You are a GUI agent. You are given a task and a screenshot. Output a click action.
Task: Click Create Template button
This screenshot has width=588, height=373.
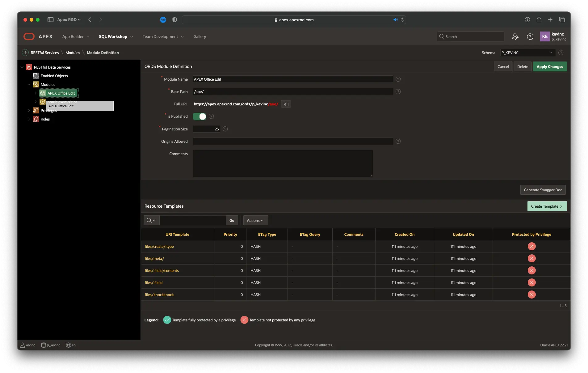(x=547, y=206)
